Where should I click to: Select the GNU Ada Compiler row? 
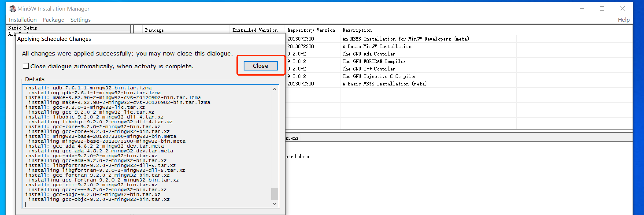(459, 54)
